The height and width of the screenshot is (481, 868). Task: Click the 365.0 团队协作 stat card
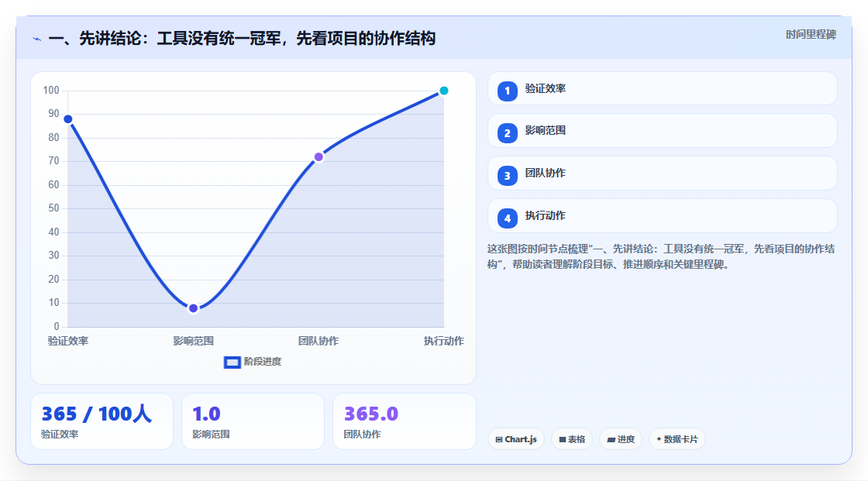404,422
